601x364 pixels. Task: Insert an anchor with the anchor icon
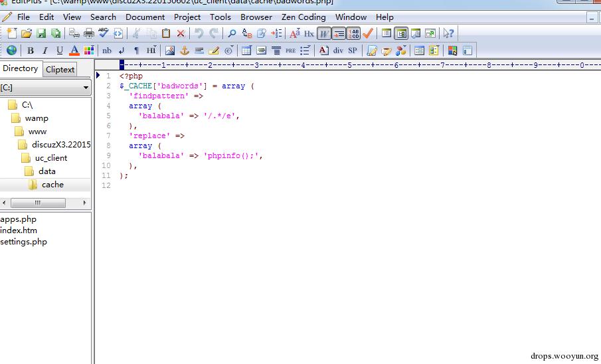click(x=185, y=50)
